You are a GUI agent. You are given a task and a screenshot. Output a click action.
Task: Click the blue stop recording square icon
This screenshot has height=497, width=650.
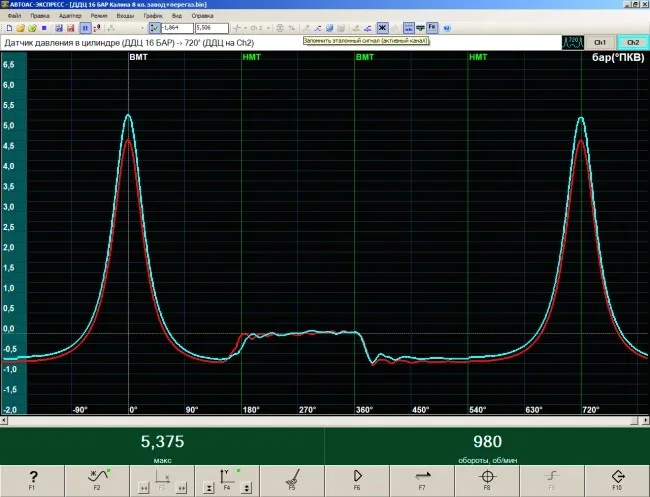point(44,28)
